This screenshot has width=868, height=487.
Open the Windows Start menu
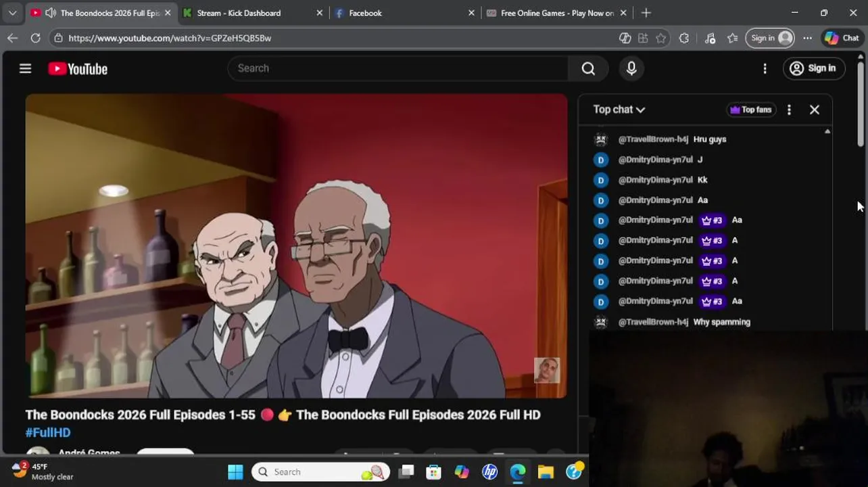pyautogui.click(x=235, y=472)
